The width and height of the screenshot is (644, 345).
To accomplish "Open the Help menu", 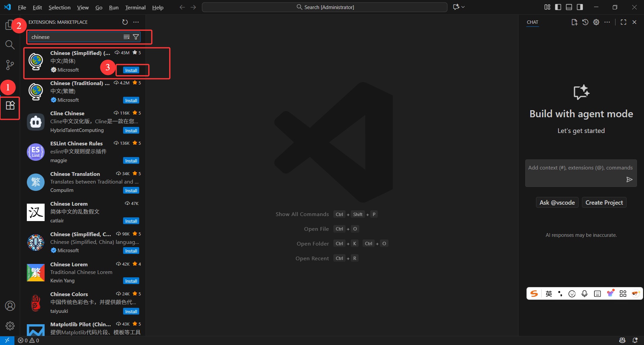I will [158, 7].
